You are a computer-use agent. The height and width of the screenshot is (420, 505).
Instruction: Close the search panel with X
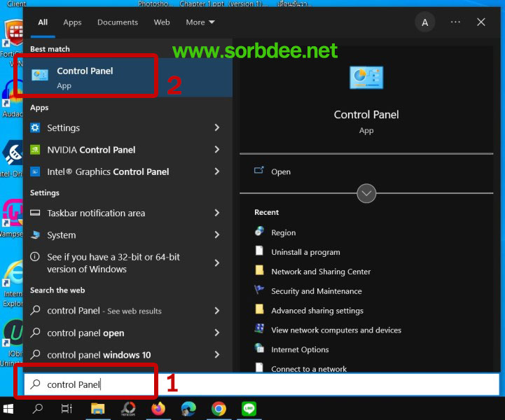pyautogui.click(x=481, y=22)
